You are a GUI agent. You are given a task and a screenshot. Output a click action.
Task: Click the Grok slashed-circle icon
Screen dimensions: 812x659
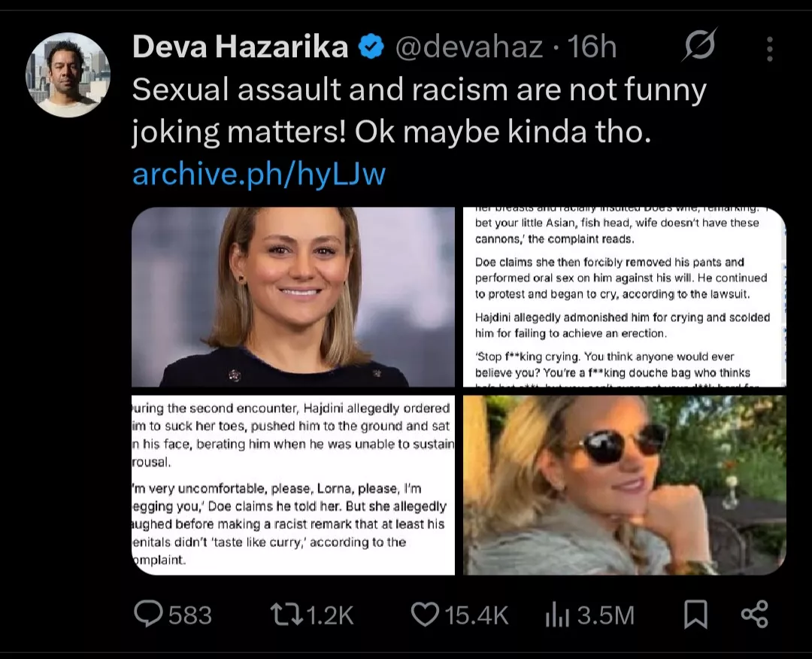(x=699, y=47)
